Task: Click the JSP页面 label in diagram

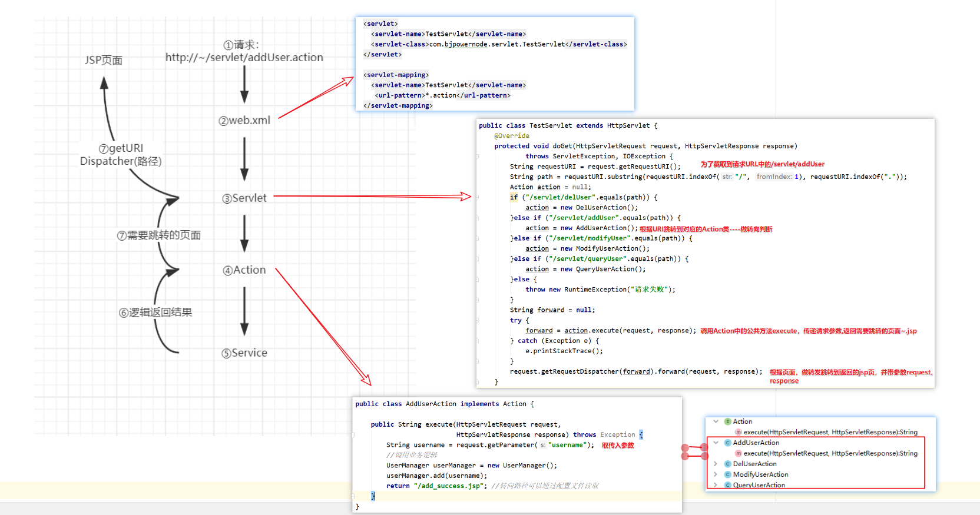Action: coord(104,60)
